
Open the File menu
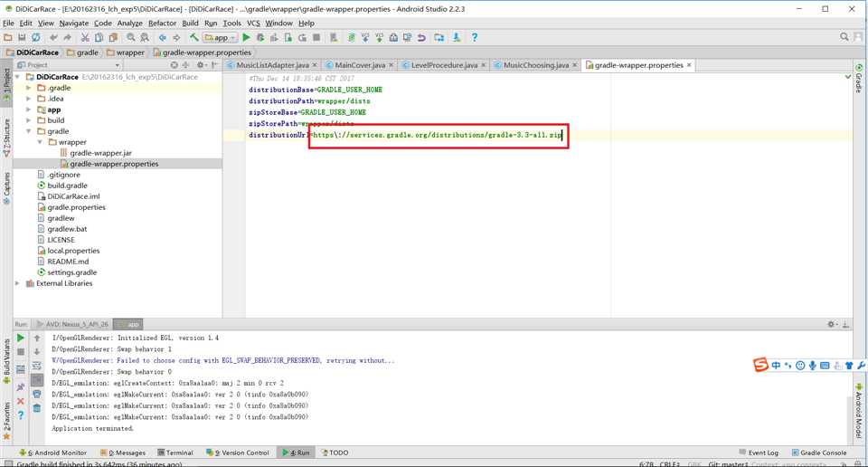[8, 24]
